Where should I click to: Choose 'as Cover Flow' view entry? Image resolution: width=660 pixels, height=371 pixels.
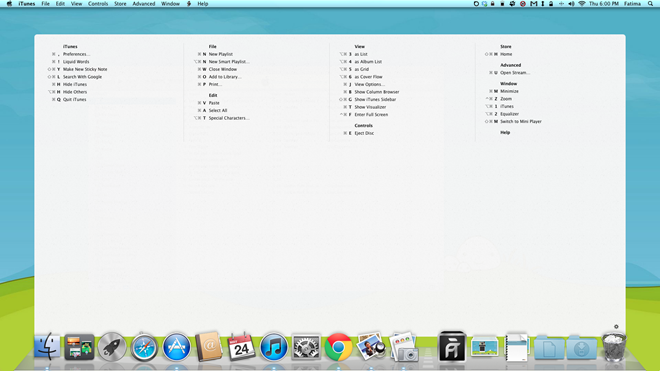(369, 77)
